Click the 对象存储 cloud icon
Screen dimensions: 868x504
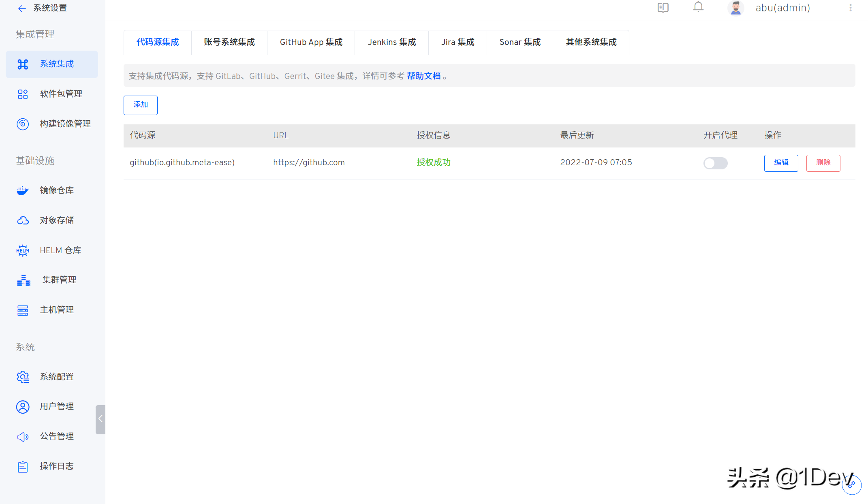[23, 220]
